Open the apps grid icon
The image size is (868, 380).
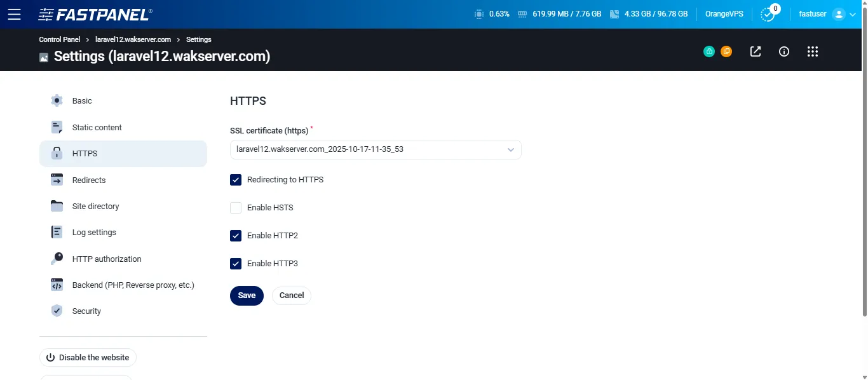813,51
